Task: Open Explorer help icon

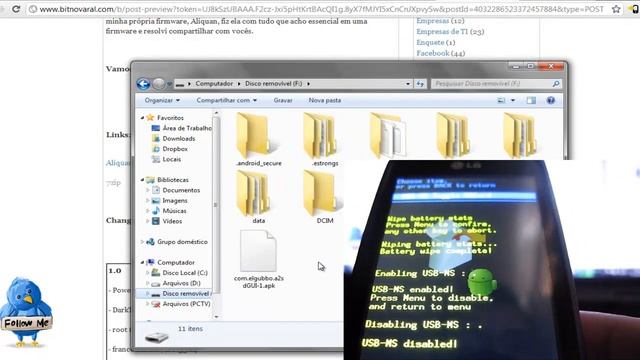Action: click(x=551, y=100)
